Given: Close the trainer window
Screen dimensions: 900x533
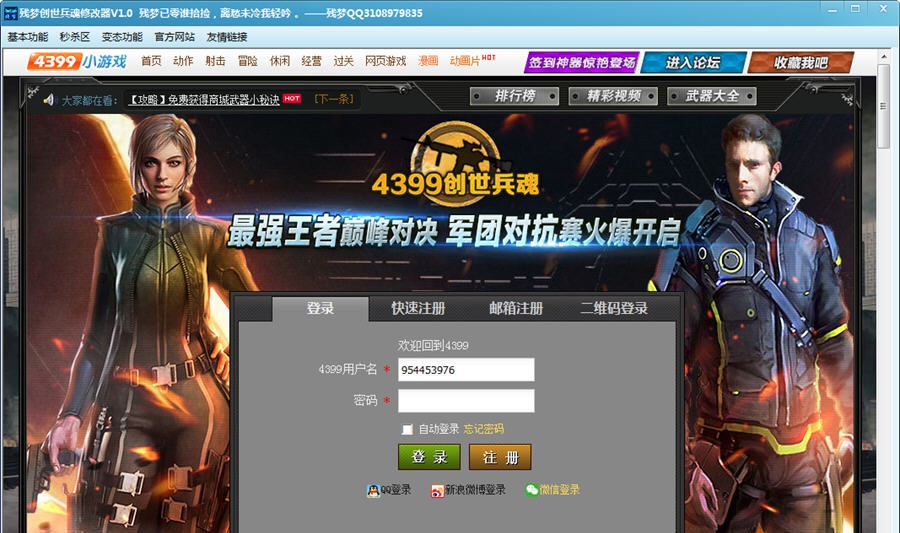Looking at the screenshot, I should pyautogui.click(x=883, y=9).
